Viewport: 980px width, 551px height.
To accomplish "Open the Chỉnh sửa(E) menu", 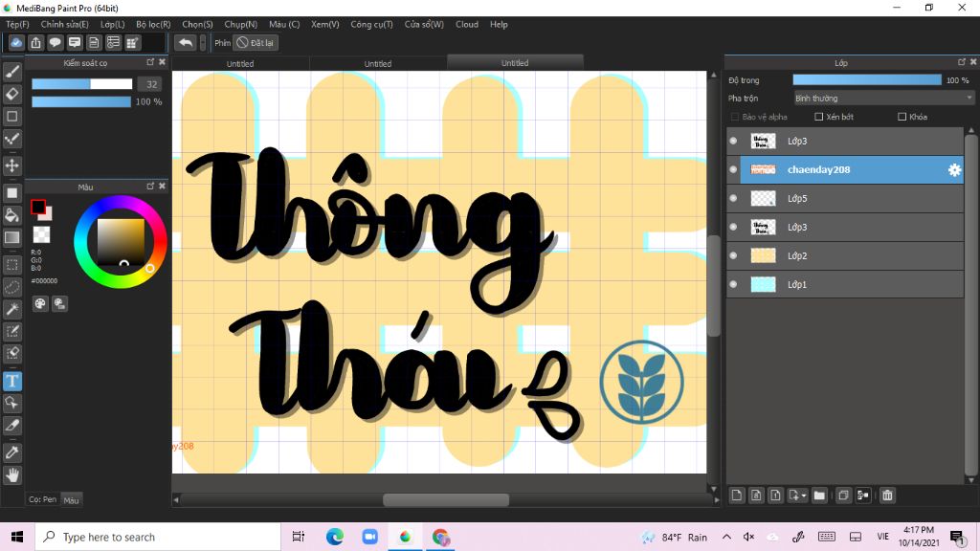I will (64, 24).
